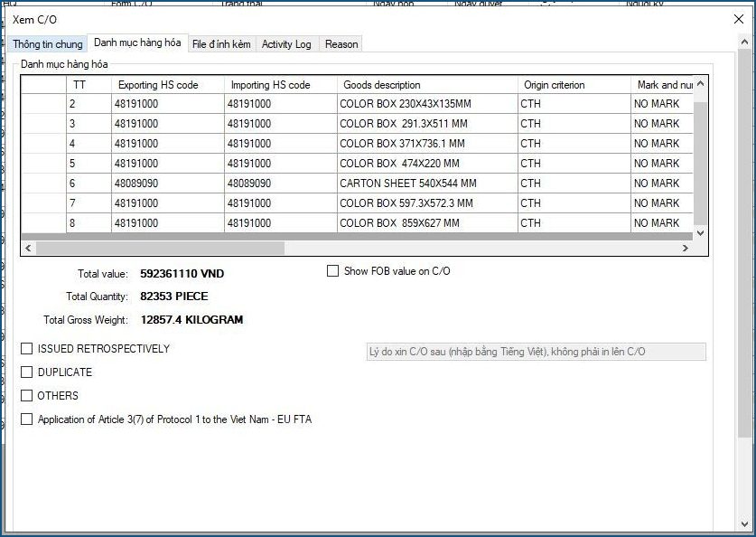Select COLOR BOX 230X43X135MM cell
Screen dimensions: 756x537
427,104
